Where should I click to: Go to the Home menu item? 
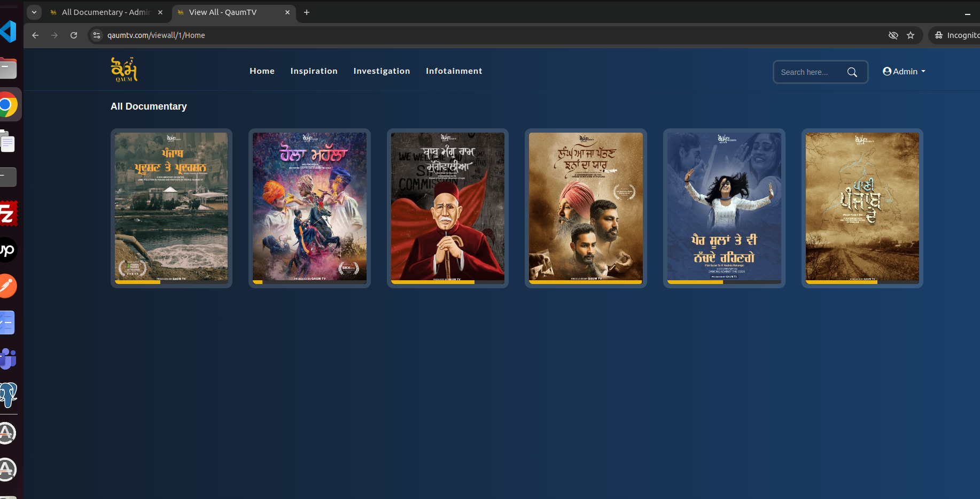262,71
